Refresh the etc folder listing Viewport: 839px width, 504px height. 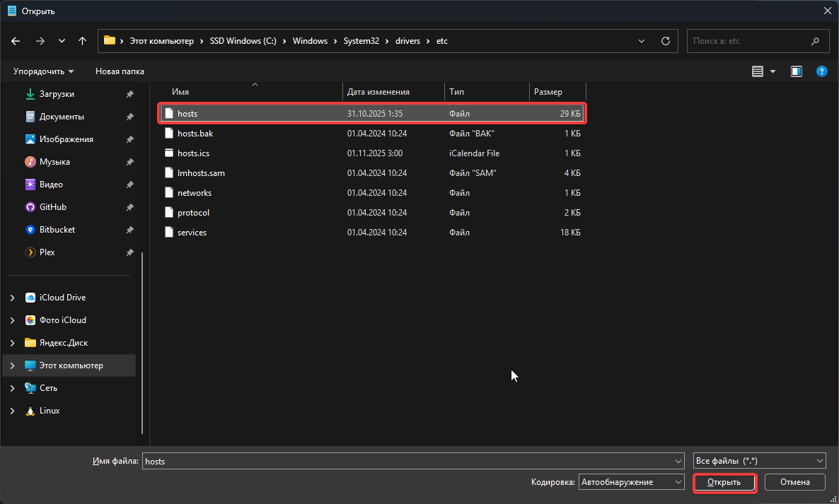click(x=665, y=41)
